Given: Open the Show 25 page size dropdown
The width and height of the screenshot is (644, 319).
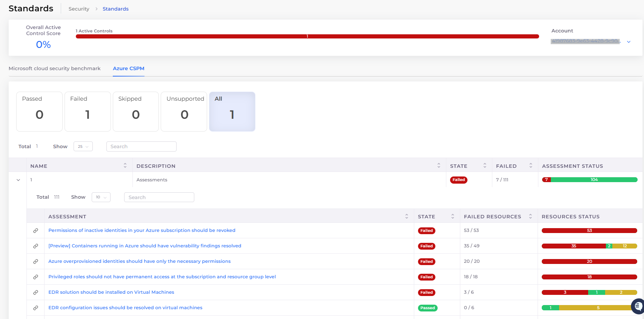Looking at the screenshot, I should pos(83,147).
